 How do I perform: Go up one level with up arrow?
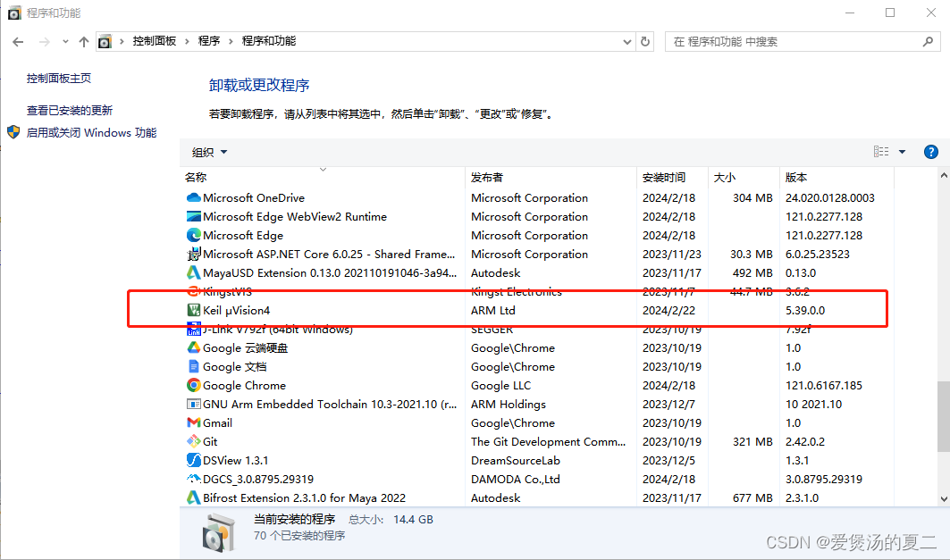pos(84,42)
